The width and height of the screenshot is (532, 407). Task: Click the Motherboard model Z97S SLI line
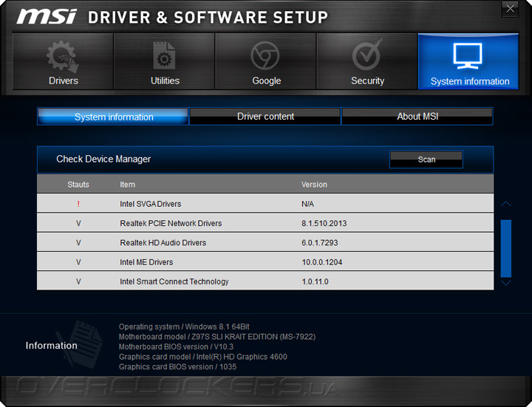217,336
